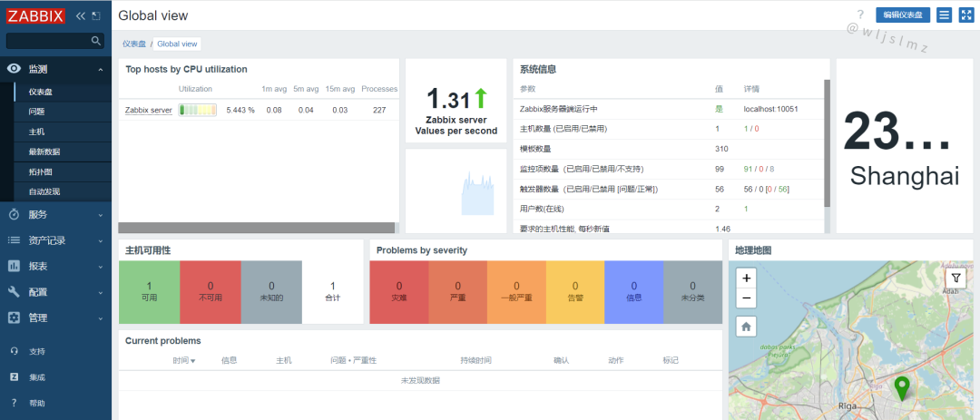Click the 未分类 severity tile
Image resolution: width=980 pixels, height=420 pixels.
693,292
